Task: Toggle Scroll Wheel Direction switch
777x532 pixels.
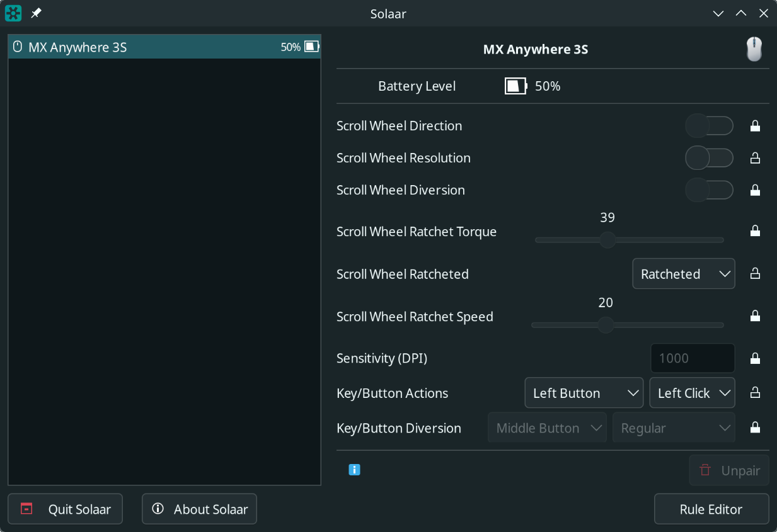Action: point(710,126)
